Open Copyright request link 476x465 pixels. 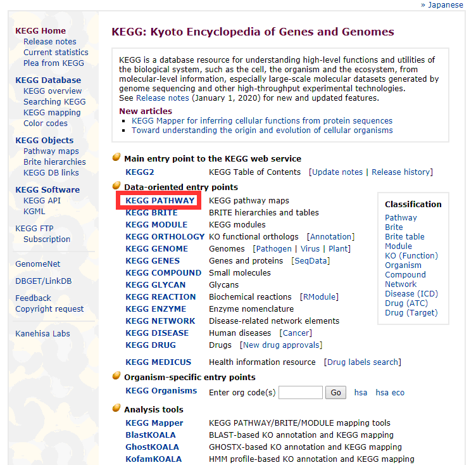(50, 309)
